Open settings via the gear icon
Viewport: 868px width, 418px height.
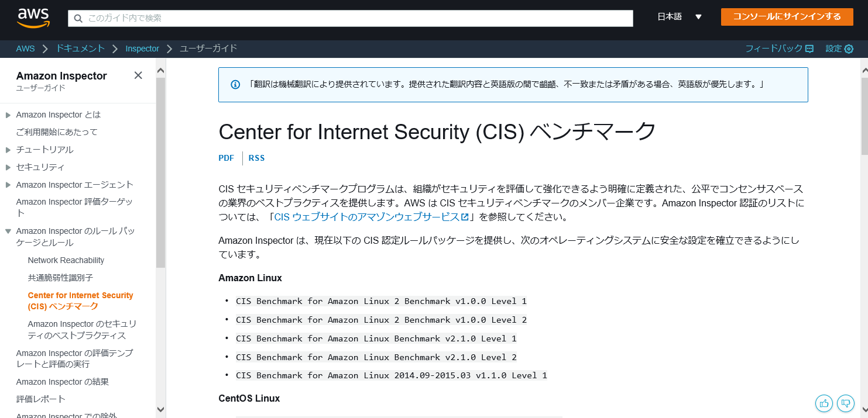pos(849,49)
